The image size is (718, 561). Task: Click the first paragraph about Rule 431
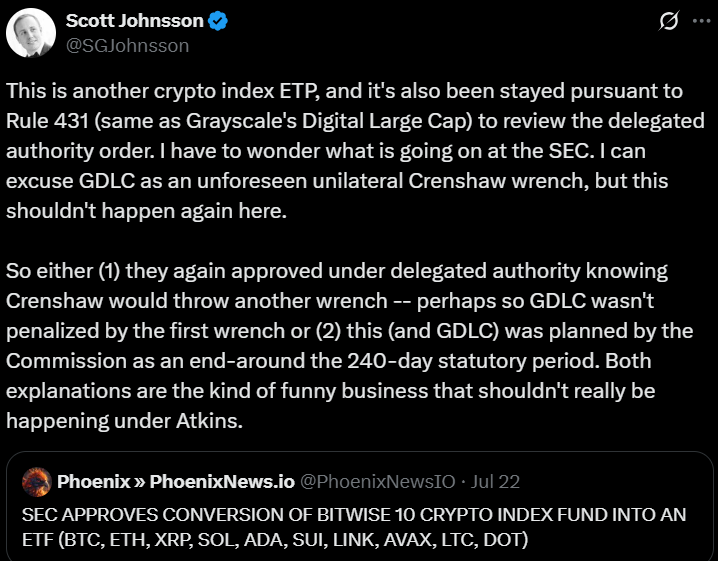click(355, 151)
